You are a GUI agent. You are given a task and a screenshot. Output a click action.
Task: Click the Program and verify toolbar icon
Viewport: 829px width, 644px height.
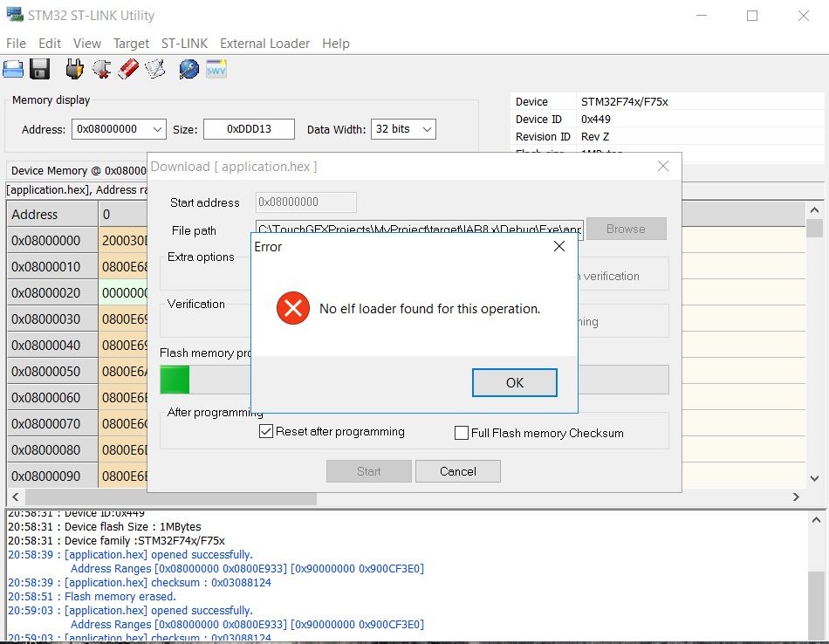[155, 69]
